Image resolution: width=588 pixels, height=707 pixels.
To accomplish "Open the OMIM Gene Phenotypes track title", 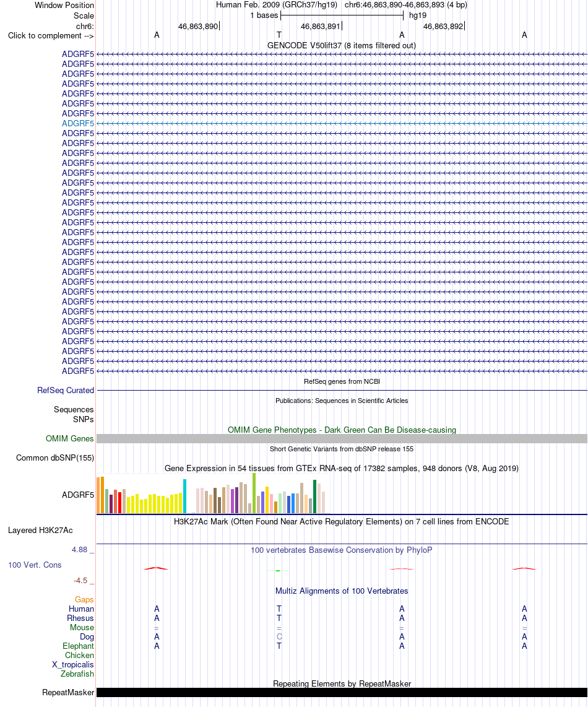I will (x=342, y=430).
